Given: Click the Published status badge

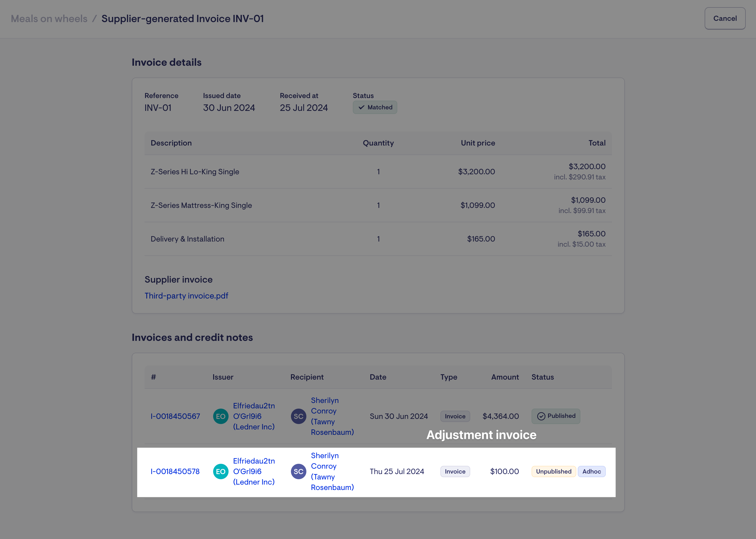Looking at the screenshot, I should [556, 416].
